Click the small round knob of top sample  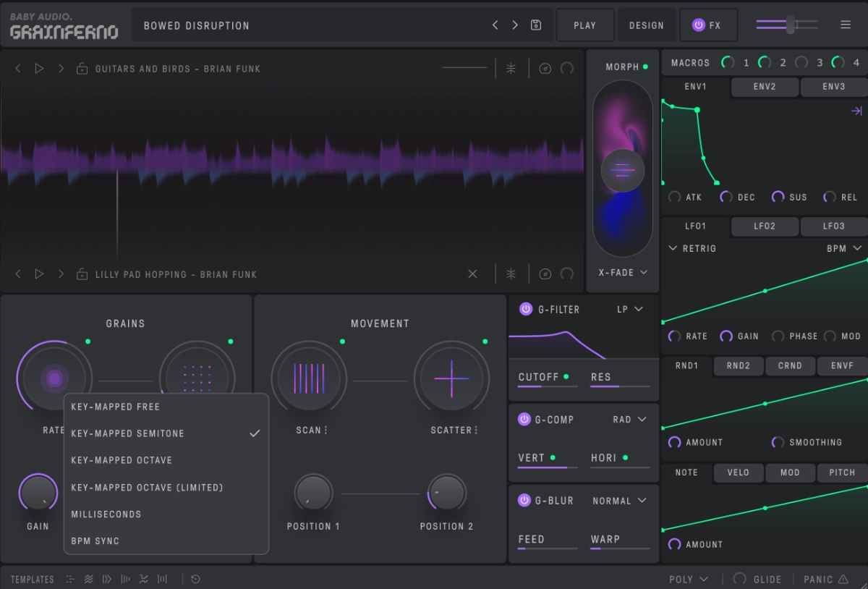(567, 69)
